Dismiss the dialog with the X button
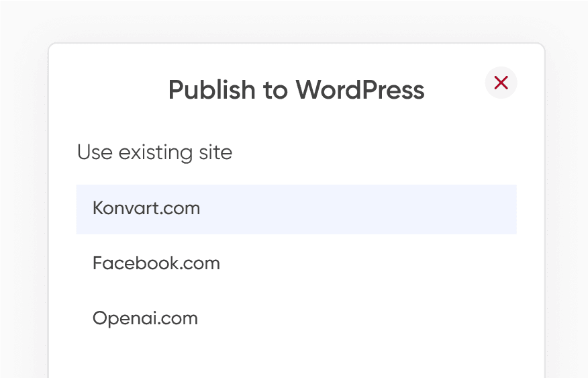Viewport: 588px width, 378px height. (501, 83)
